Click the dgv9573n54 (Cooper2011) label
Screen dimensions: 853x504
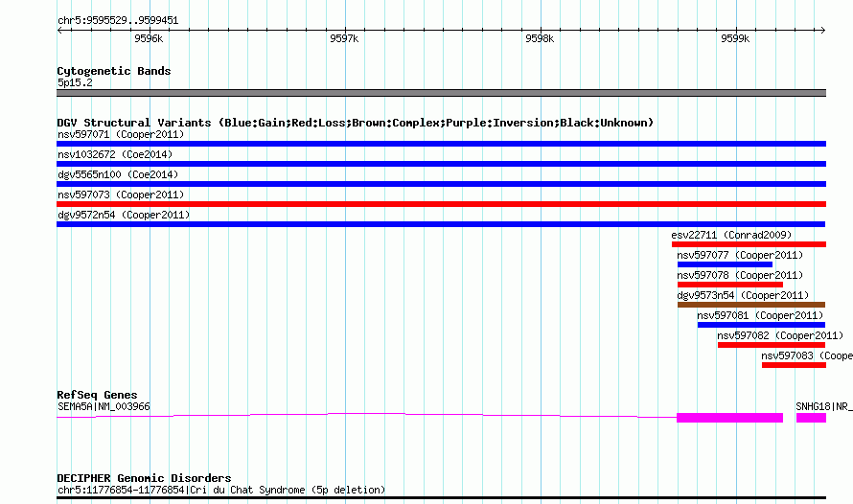click(743, 295)
